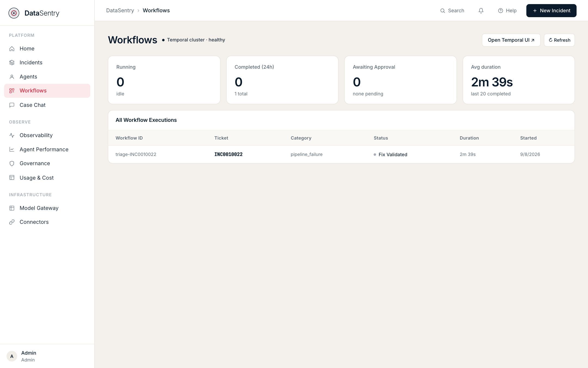Click DataSentry brand name
Screen dimensions: 588x368
pyautogui.click(x=42, y=13)
